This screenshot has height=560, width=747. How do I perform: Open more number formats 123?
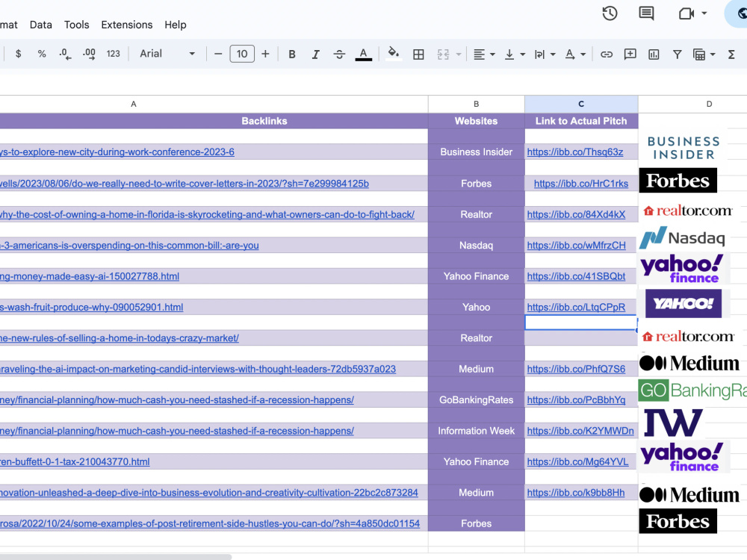(x=113, y=54)
